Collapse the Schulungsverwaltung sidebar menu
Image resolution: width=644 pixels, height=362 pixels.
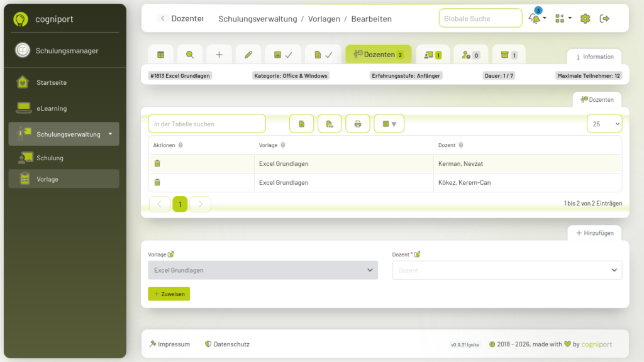coord(64,134)
